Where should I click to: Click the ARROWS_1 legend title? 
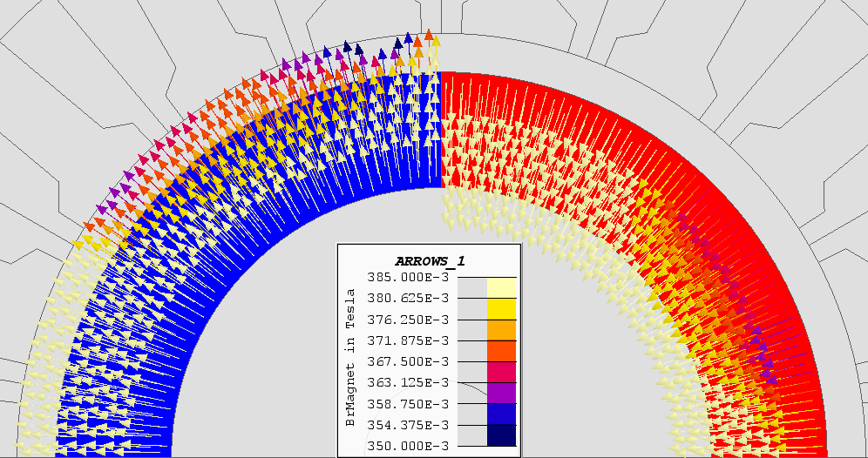tap(430, 261)
